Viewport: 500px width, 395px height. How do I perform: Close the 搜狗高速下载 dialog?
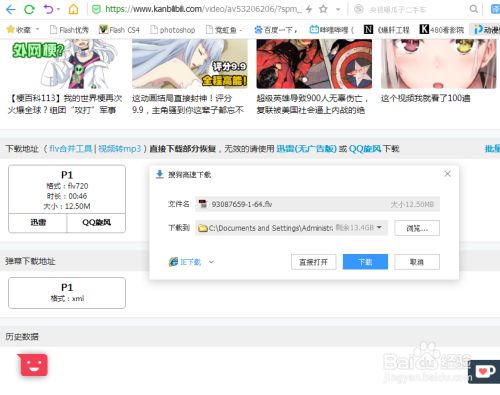447,174
